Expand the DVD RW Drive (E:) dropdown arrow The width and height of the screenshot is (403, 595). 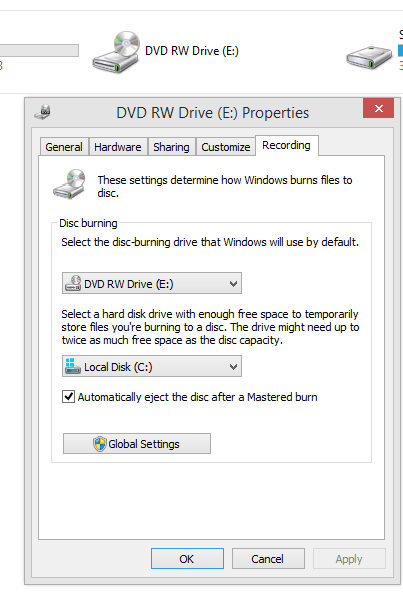click(233, 283)
